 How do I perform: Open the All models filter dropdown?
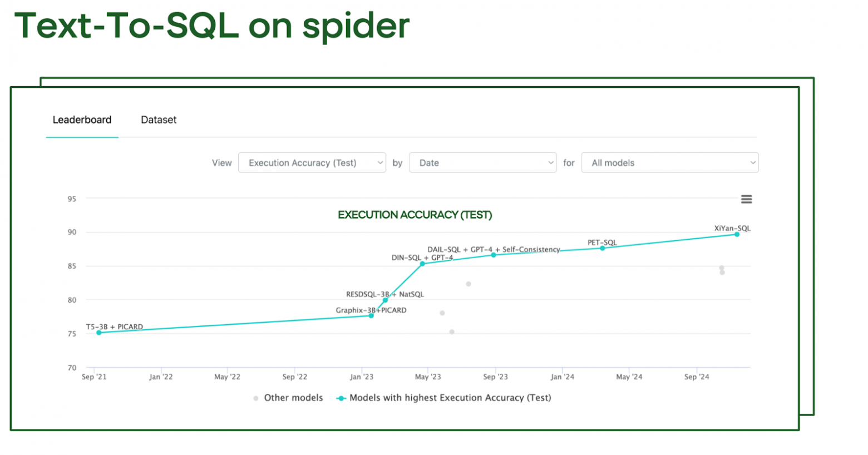pos(669,162)
